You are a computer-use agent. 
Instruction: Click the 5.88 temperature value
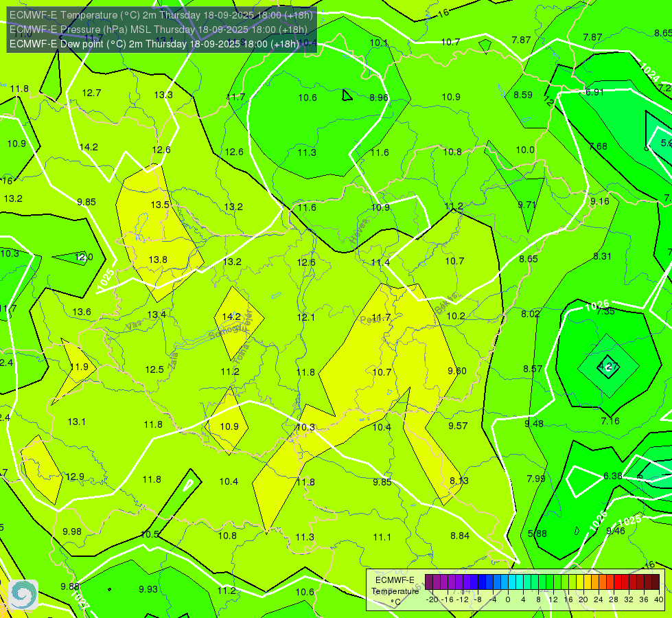(x=537, y=534)
